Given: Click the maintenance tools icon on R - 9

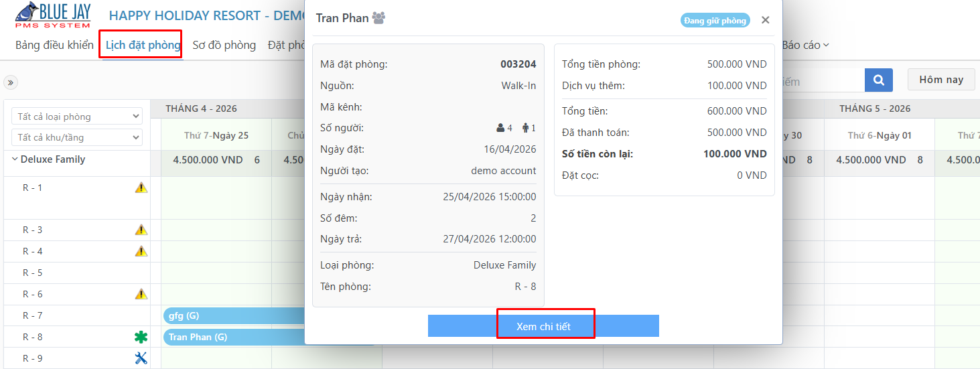Looking at the screenshot, I should [x=141, y=358].
